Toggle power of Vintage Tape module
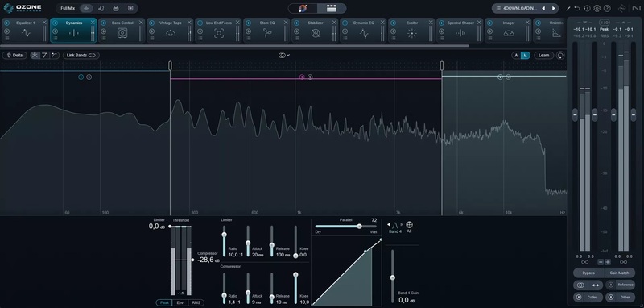Viewport: 644px width, 308px height. 152,23
